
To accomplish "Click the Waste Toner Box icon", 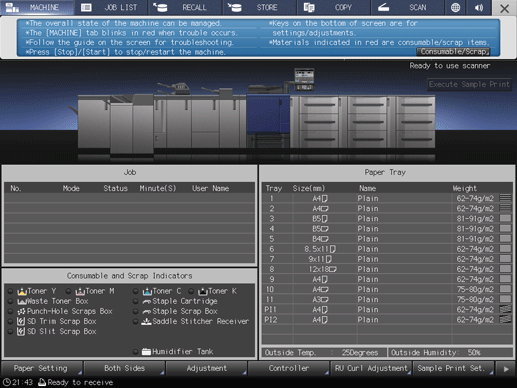I will (x=22, y=302).
